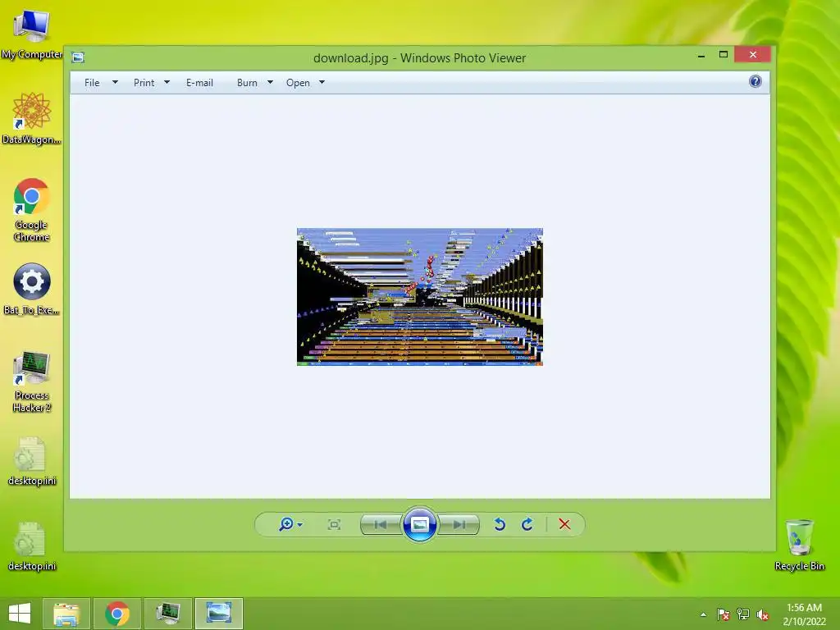Select DataWagon desktop shortcut
Screen dimensions: 840x630
click(32, 118)
